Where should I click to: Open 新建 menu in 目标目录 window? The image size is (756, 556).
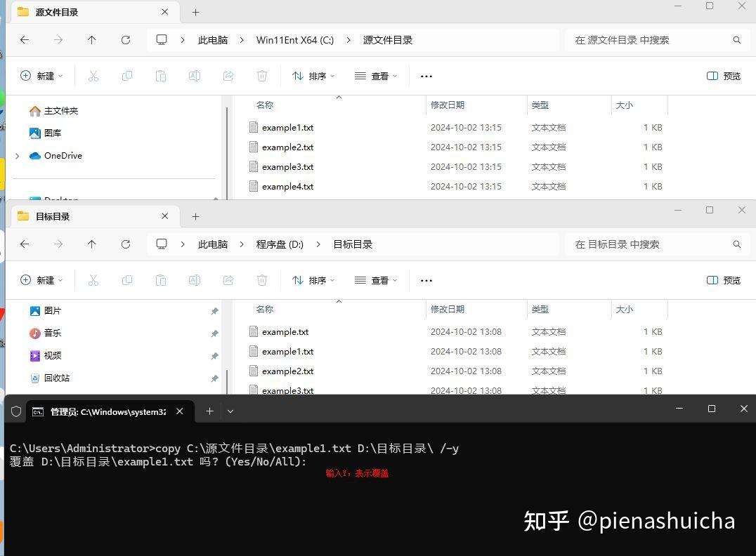41,280
